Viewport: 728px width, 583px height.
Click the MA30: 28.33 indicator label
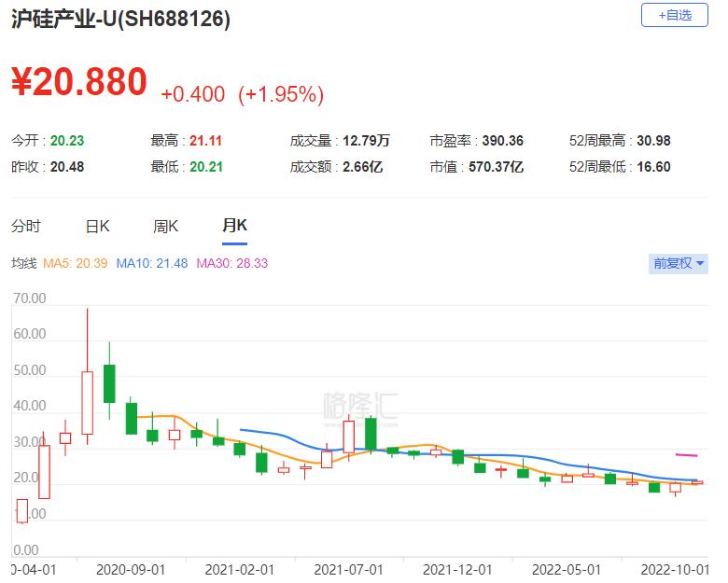point(232,264)
